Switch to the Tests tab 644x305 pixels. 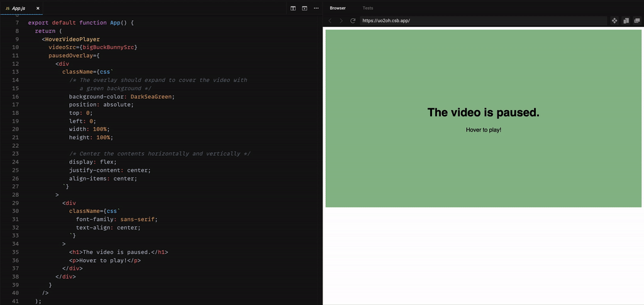367,8
